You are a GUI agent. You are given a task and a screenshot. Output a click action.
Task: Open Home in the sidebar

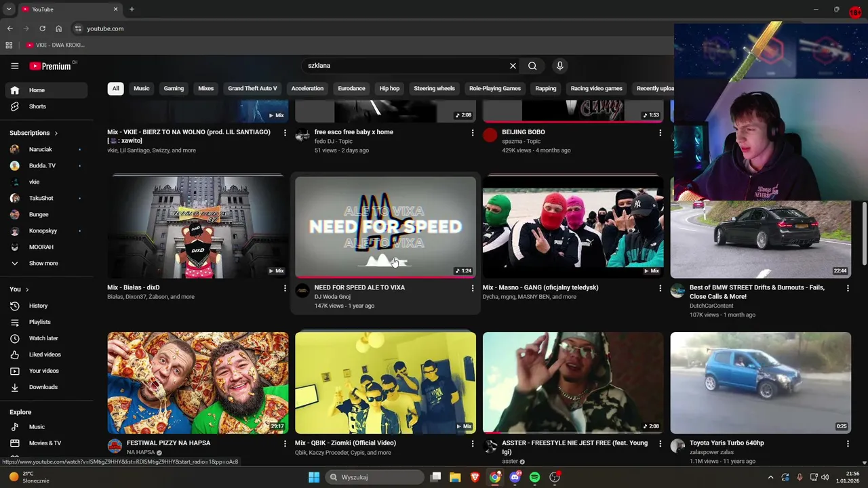(x=46, y=90)
